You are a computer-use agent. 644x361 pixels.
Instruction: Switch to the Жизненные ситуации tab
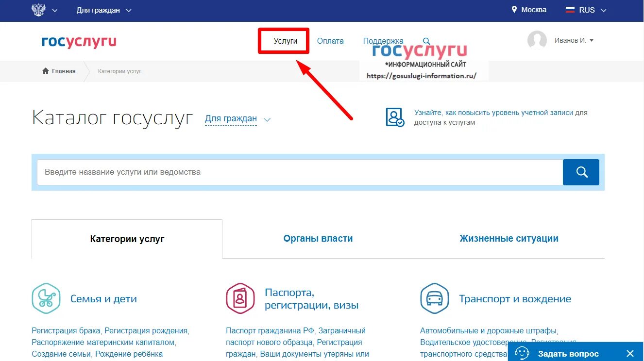pos(509,239)
